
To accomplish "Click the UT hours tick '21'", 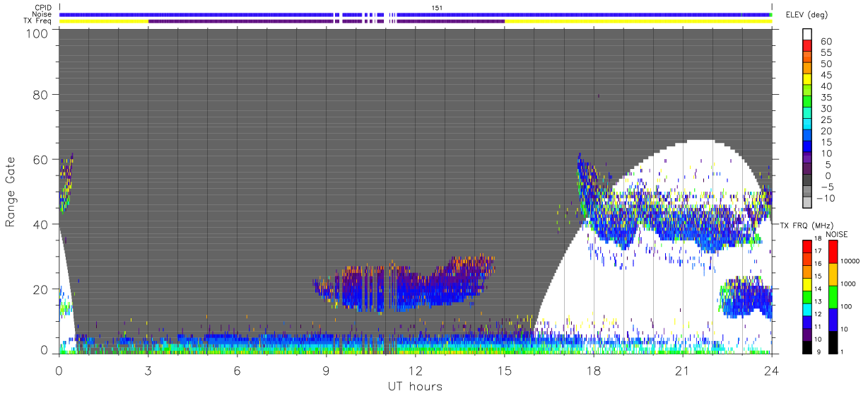I will tap(683, 371).
